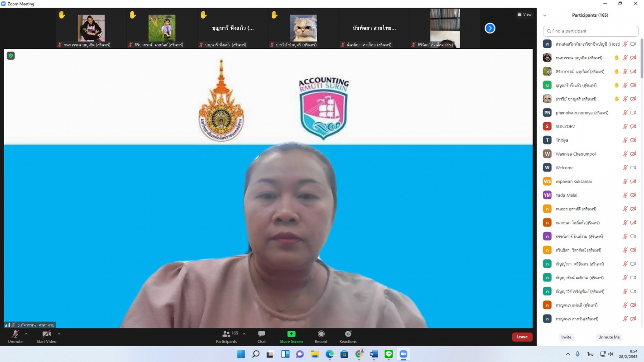Open Windows taskbar search
This screenshot has height=362, width=644.
[x=256, y=354]
